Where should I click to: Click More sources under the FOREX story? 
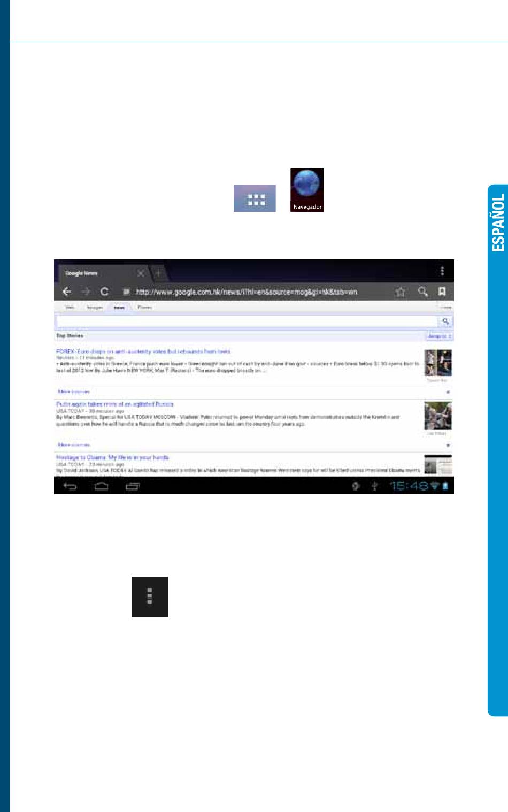tap(74, 392)
